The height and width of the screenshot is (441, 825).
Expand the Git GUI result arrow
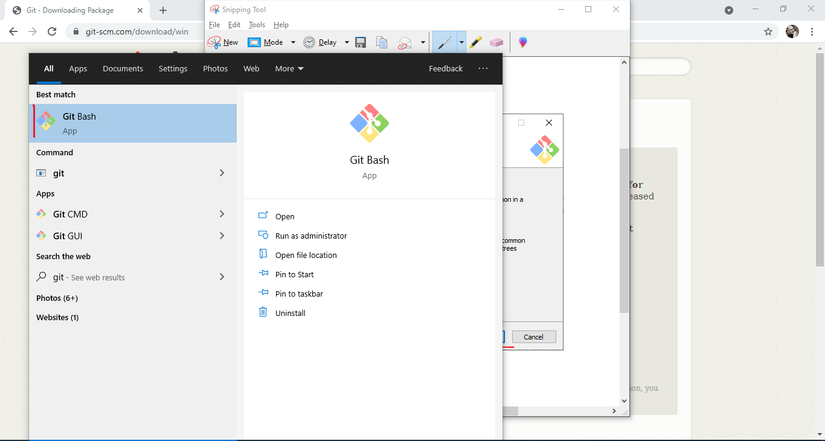pos(222,236)
